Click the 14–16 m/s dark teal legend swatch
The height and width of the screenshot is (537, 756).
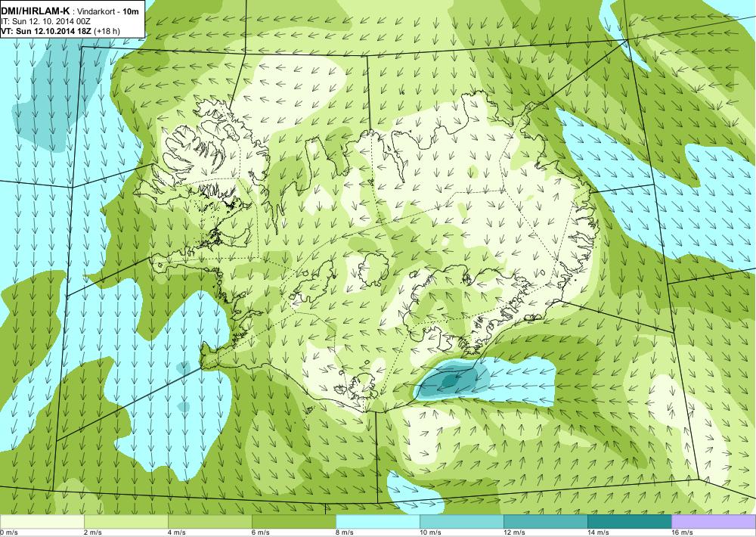pos(629,521)
